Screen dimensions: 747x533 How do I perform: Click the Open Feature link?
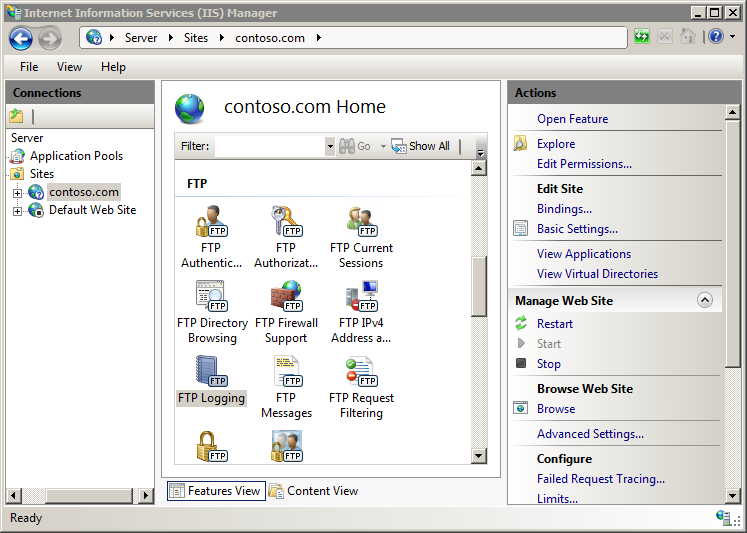(x=573, y=119)
